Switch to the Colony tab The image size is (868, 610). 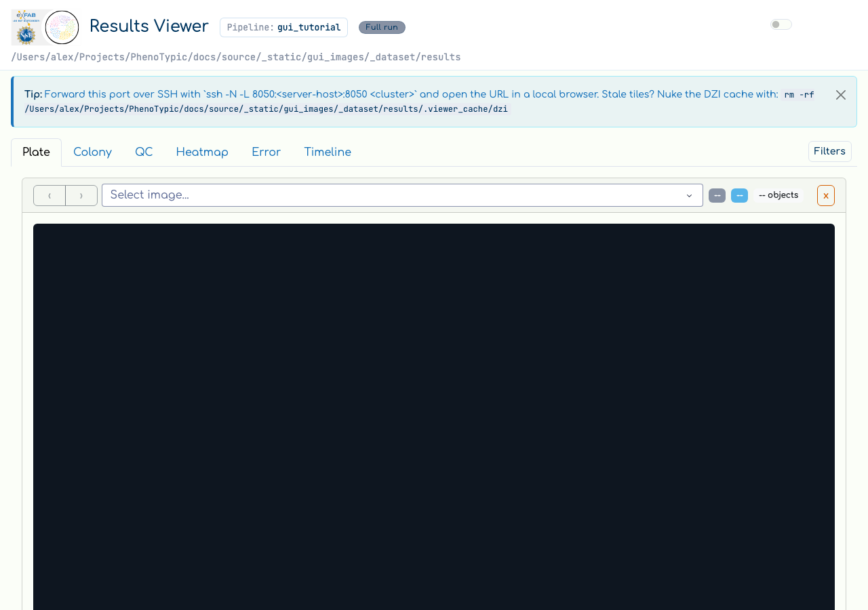click(x=92, y=152)
